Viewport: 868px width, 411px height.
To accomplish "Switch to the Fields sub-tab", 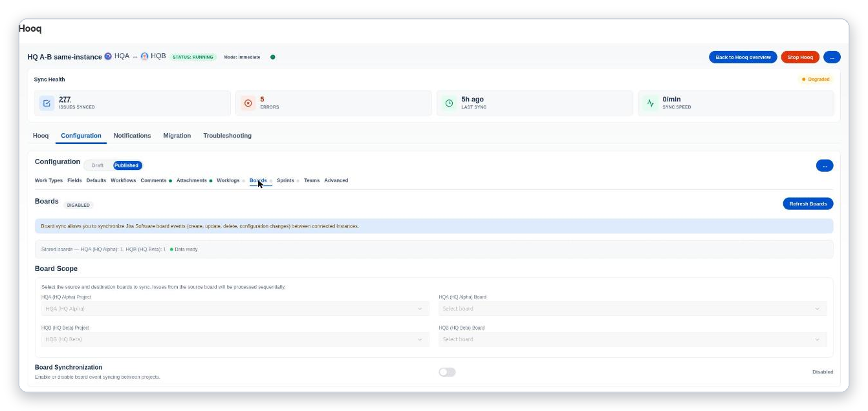I will coord(74,180).
